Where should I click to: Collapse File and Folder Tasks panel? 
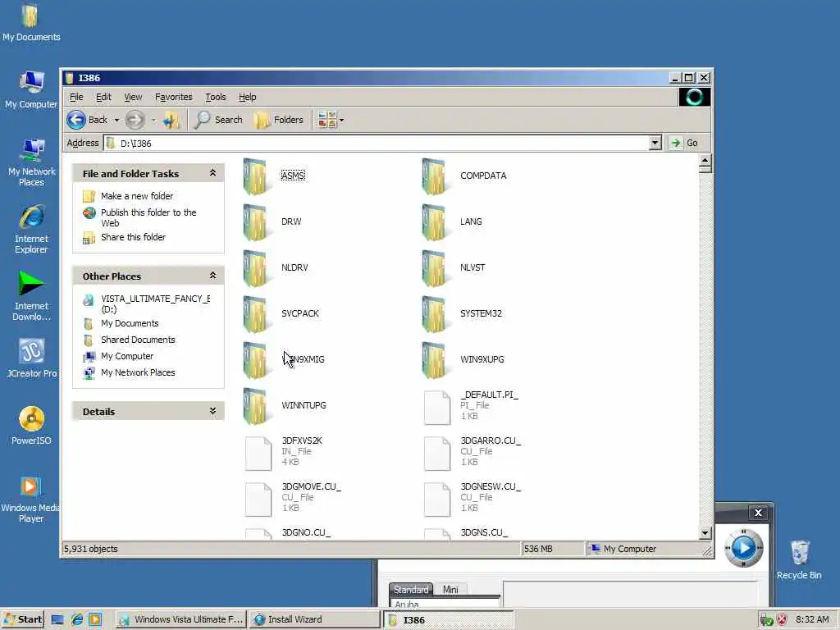pyautogui.click(x=212, y=173)
